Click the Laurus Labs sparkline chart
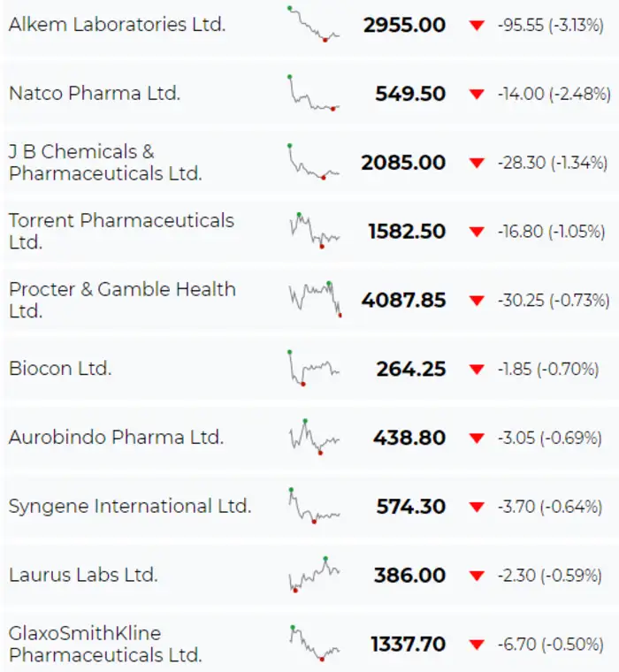This screenshot has width=619, height=672. pyautogui.click(x=313, y=575)
